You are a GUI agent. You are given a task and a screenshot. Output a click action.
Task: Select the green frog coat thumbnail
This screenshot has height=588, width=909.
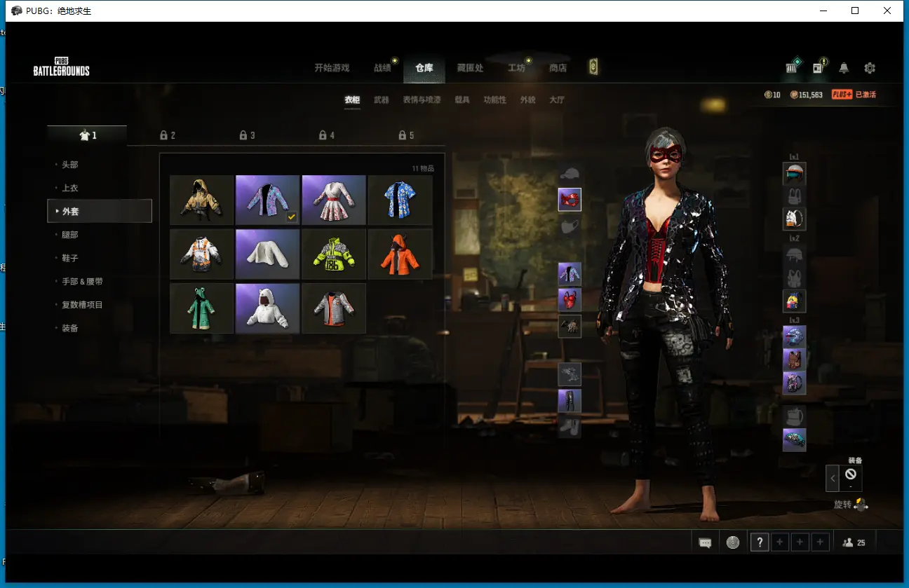[202, 308]
